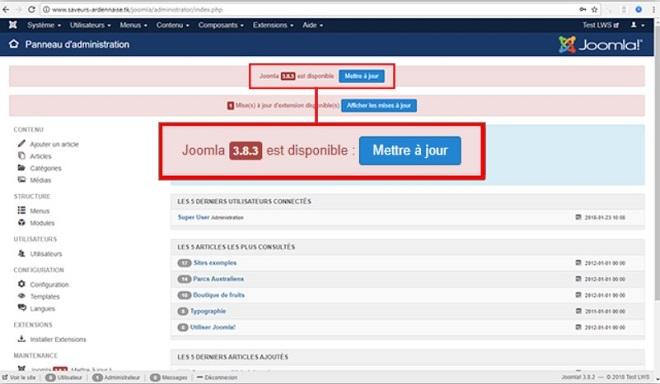Expand the user account dropdown
Viewport: 660px width, 384px height.
click(x=637, y=25)
